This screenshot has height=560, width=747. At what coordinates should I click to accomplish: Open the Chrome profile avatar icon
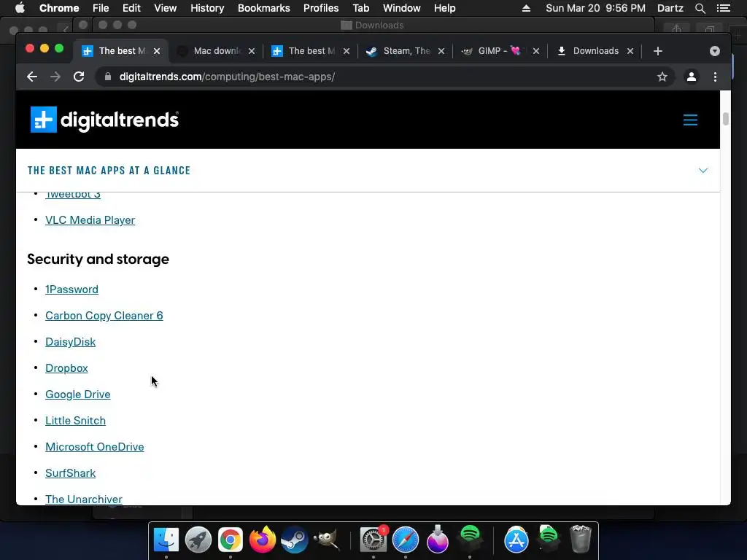click(x=692, y=77)
